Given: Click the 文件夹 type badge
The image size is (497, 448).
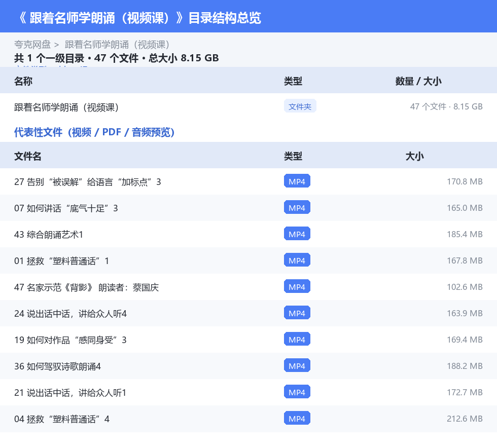Looking at the screenshot, I should pyautogui.click(x=300, y=106).
